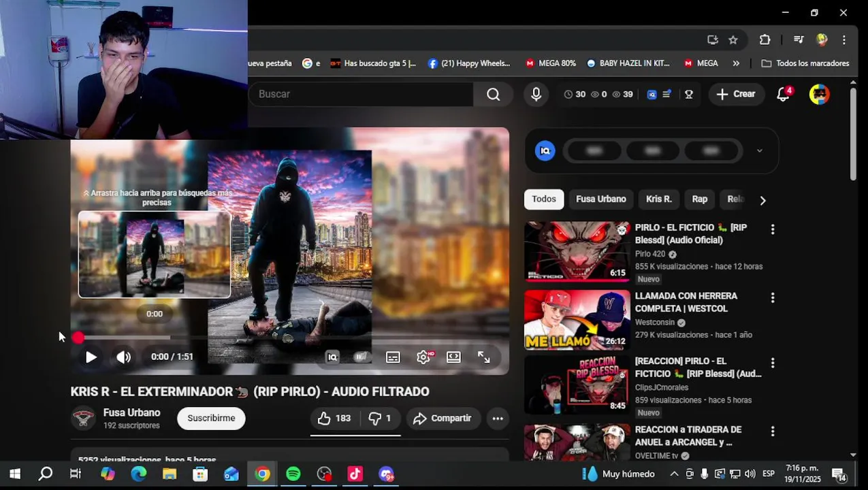Open the notifications bell

coord(784,94)
